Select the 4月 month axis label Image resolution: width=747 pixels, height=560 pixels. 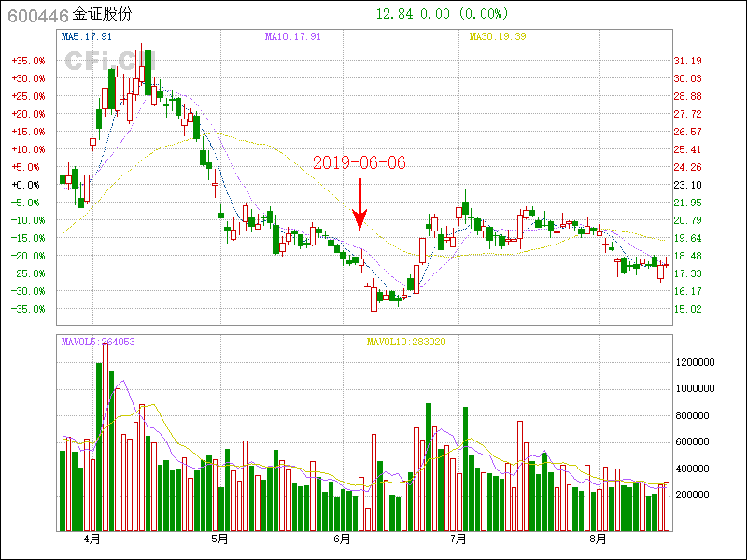tap(92, 539)
